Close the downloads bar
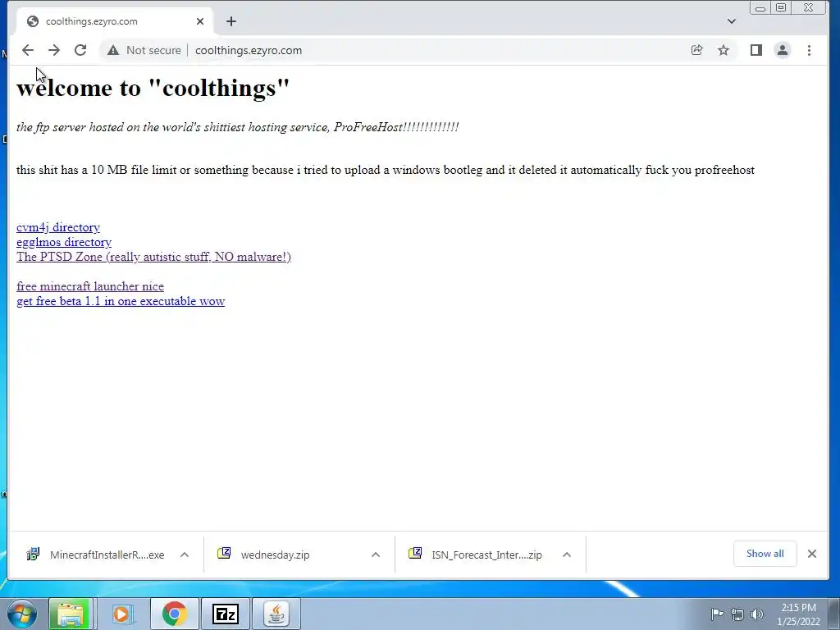Screen dimensions: 840x630 point(812,554)
